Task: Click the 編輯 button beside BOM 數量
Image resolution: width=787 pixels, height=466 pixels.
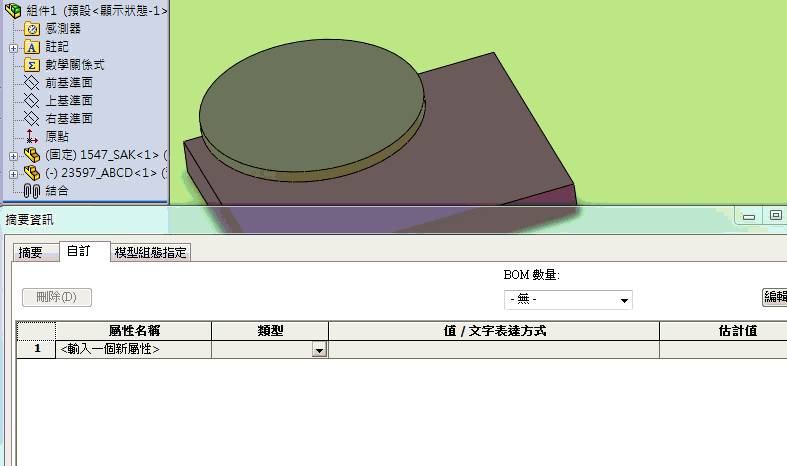Action: coord(774,297)
